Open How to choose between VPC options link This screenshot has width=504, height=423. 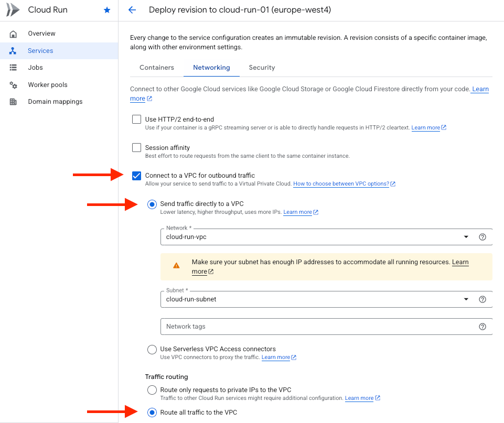pos(341,184)
